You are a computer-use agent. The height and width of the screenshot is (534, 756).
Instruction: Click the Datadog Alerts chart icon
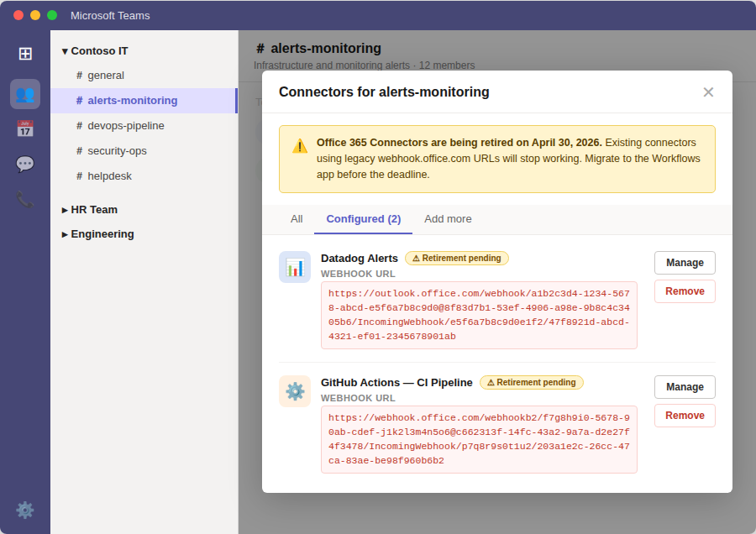[295, 267]
